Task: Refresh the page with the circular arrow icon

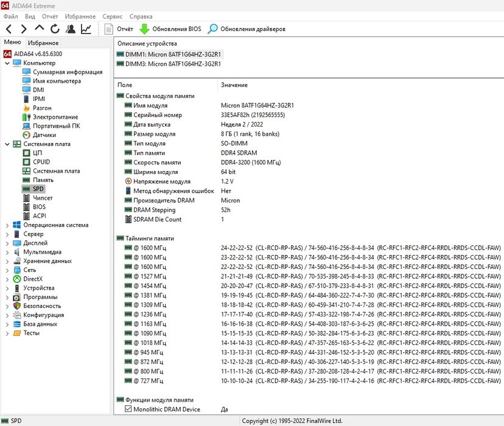Action: 55,29
